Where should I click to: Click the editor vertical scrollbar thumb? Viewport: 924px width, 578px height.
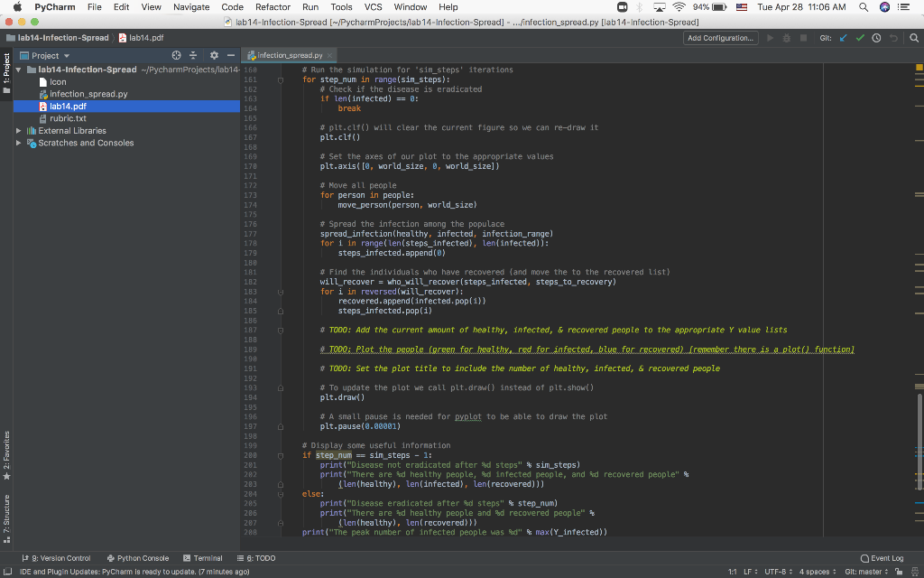point(919,441)
